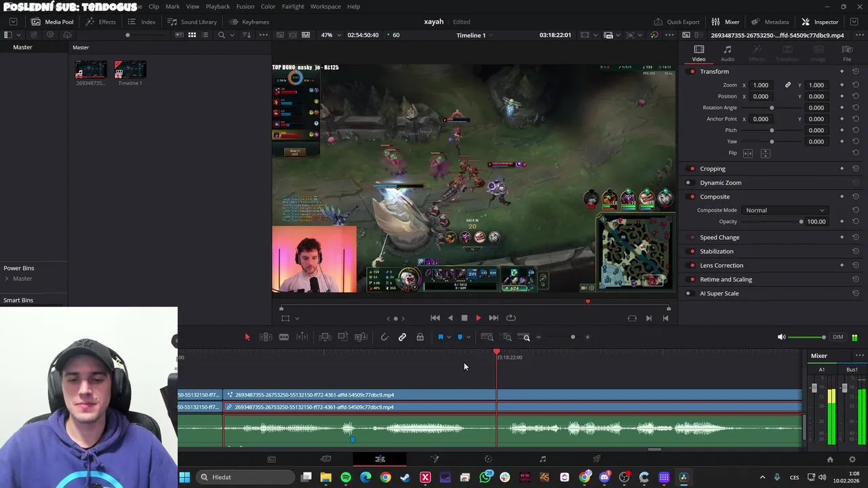Open the Sound Library panel
The image size is (868, 488).
pyautogui.click(x=192, y=22)
